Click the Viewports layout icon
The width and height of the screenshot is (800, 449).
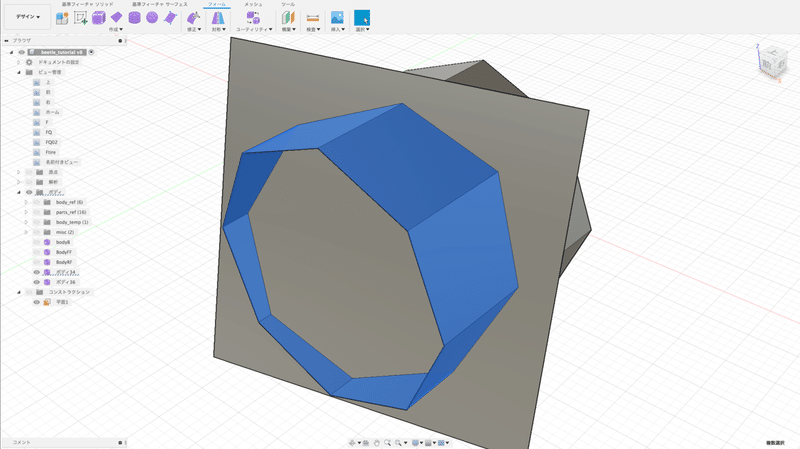click(442, 443)
